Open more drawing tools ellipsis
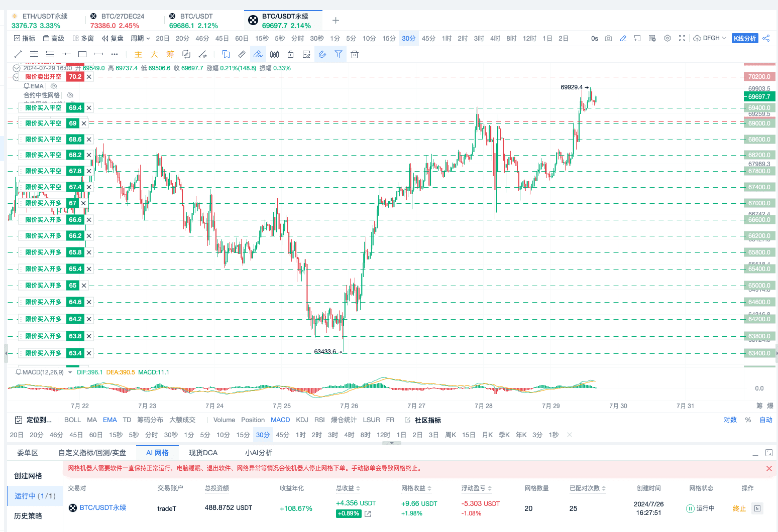This screenshot has width=778, height=532. (x=115, y=54)
